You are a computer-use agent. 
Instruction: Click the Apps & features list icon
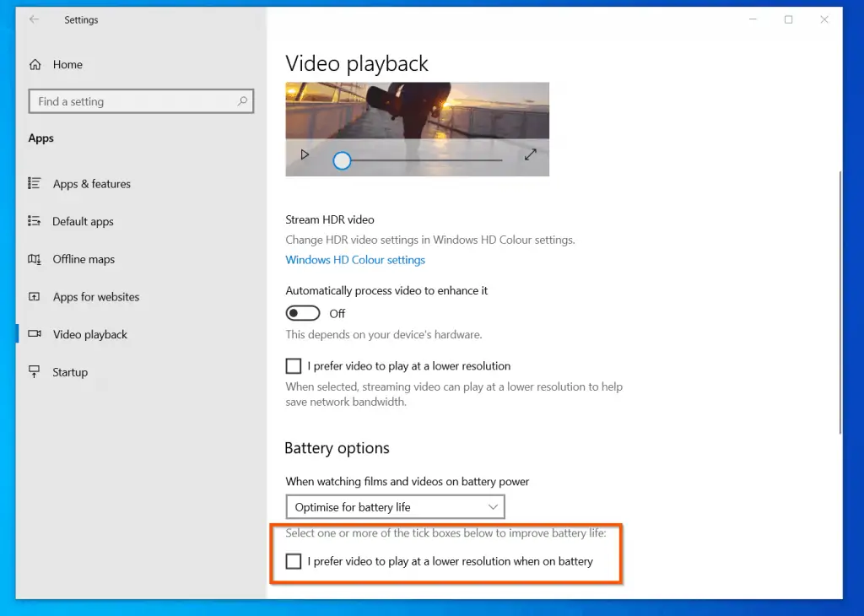pos(35,183)
